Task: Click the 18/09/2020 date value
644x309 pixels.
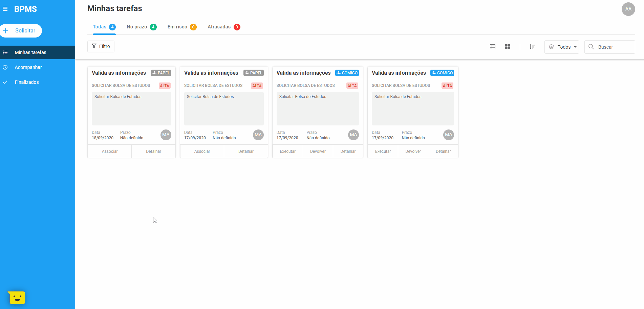Action: click(103, 138)
